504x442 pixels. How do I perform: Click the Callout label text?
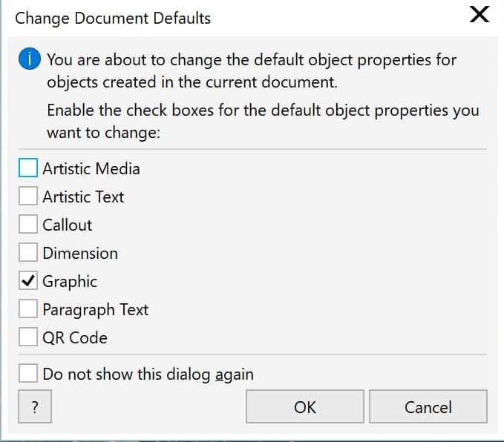pyautogui.click(x=68, y=225)
